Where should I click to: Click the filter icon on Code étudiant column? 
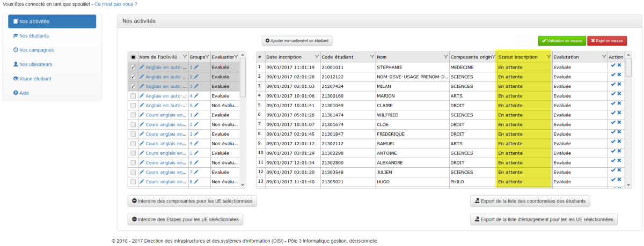(x=371, y=57)
